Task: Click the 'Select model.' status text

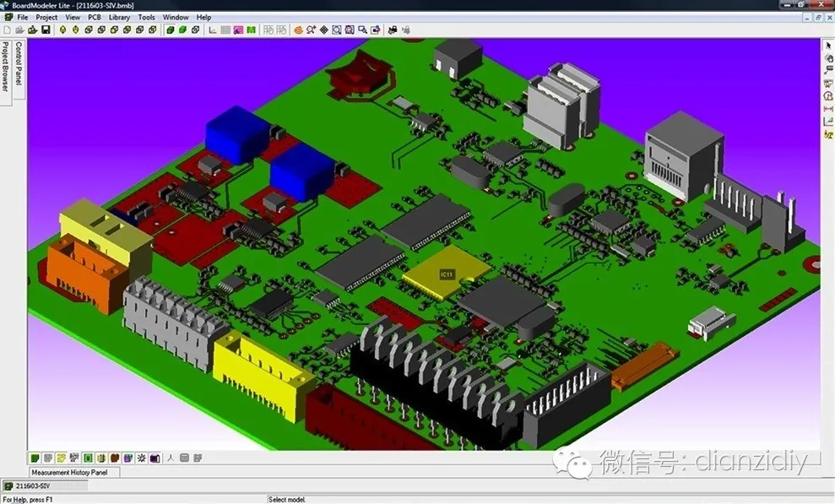Action: click(x=287, y=500)
